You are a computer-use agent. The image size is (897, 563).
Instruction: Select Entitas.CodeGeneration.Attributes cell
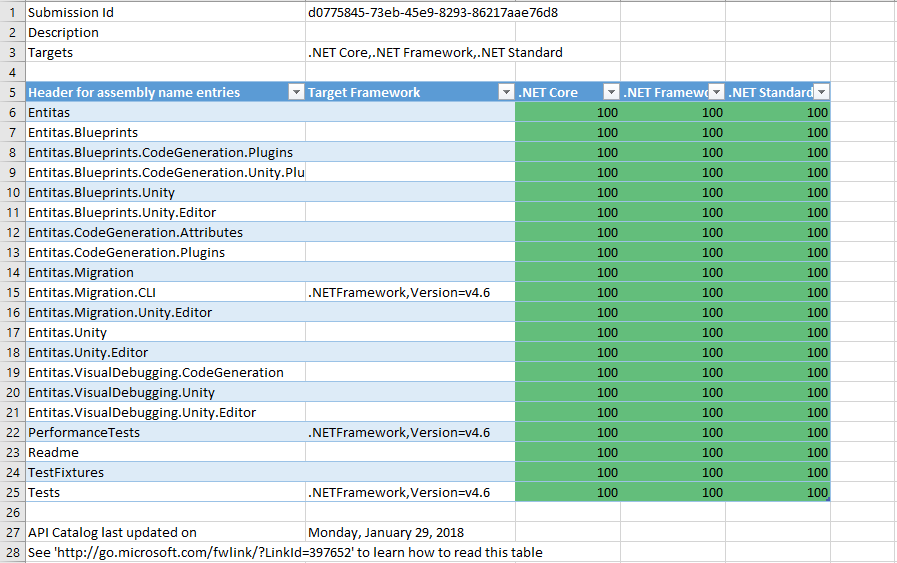[x=165, y=233]
